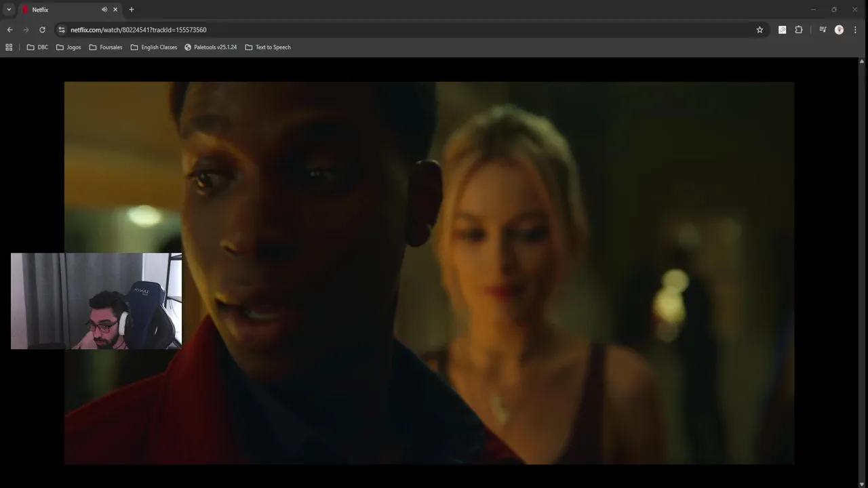
Task: Open the Extensions puzzle menu
Action: point(799,30)
